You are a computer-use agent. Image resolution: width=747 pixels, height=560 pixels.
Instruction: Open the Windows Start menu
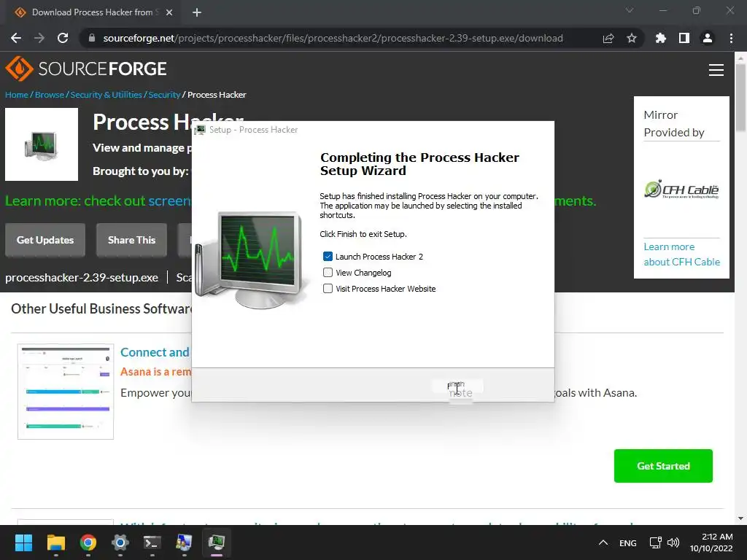tap(23, 542)
